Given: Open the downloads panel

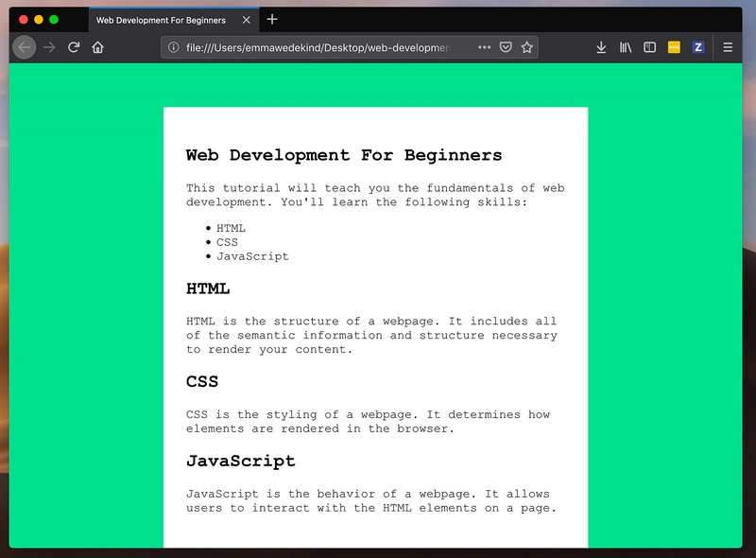Looking at the screenshot, I should pyautogui.click(x=601, y=47).
